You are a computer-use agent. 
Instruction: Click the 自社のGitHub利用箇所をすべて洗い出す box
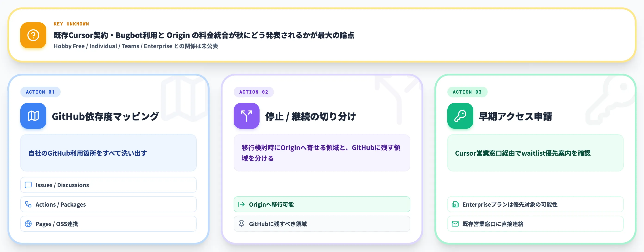108,153
